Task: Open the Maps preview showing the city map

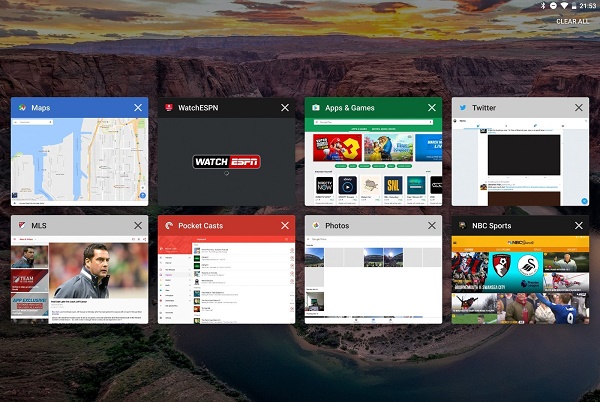Action: 80,162
